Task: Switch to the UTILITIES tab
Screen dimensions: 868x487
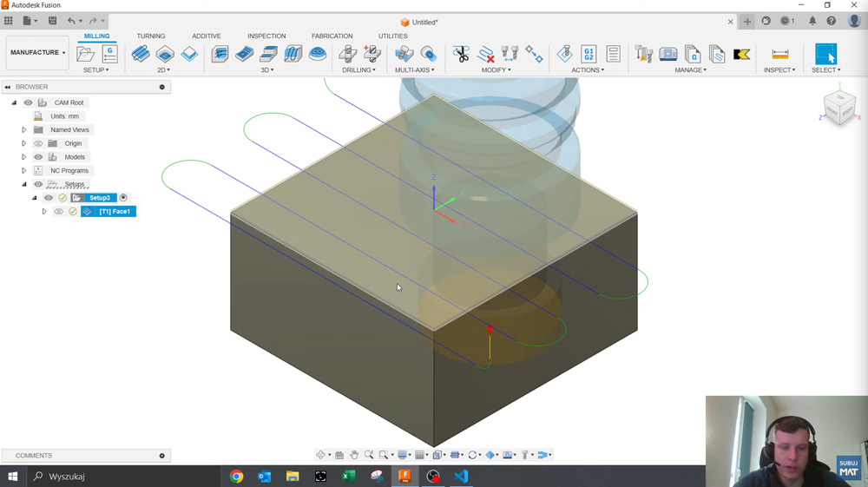Action: coord(393,36)
